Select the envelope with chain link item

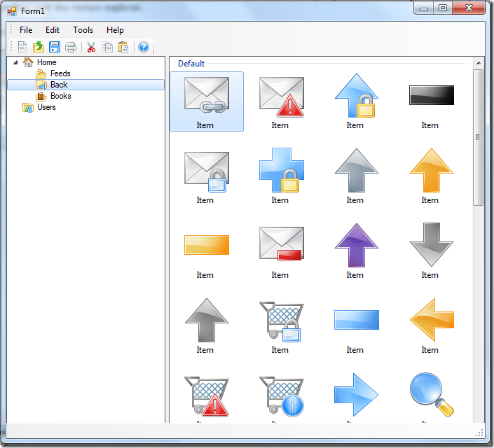pyautogui.click(x=207, y=101)
